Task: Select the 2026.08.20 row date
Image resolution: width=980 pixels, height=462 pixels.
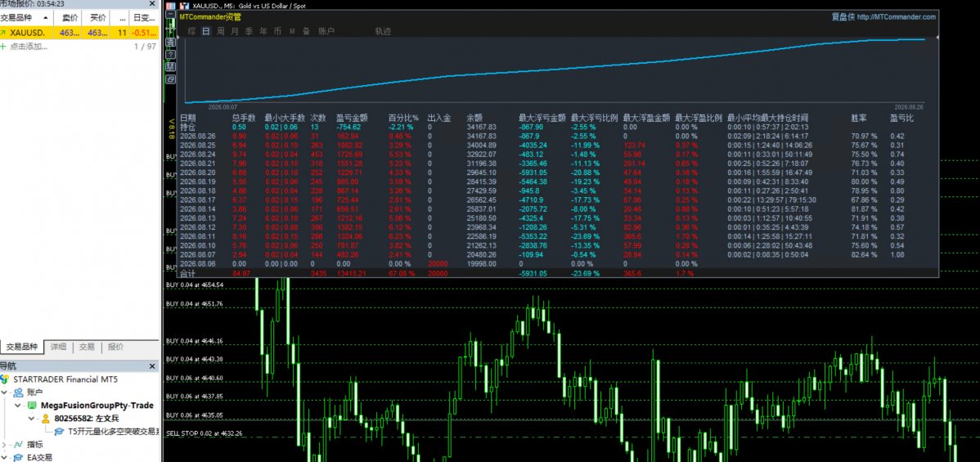Action: click(x=197, y=173)
